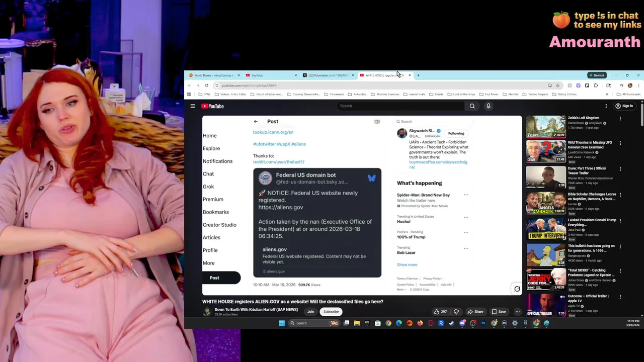Join the channel membership

tap(310, 312)
